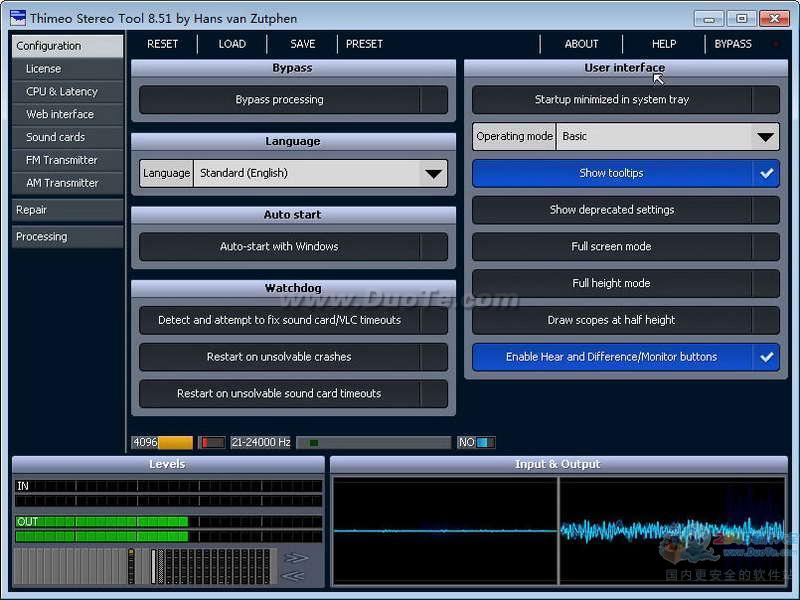Click the 4096 latency indicator in status bar
Viewport: 800px width, 600px height.
click(162, 442)
